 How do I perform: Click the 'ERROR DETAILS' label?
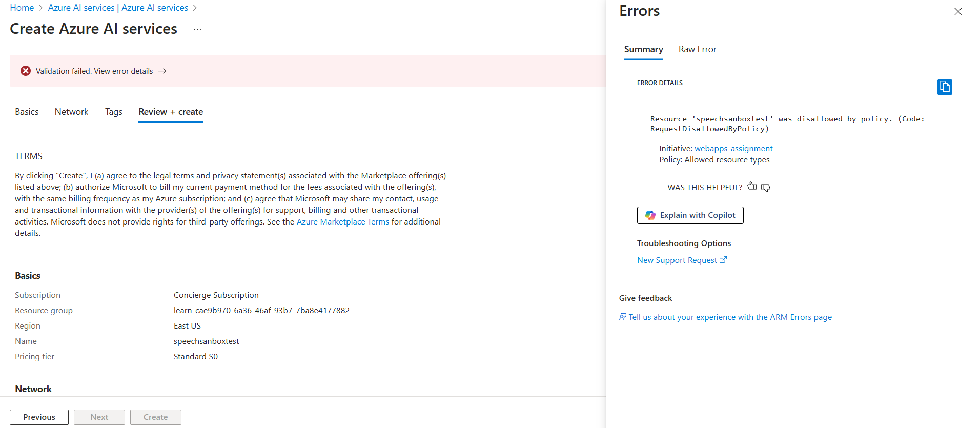click(660, 83)
